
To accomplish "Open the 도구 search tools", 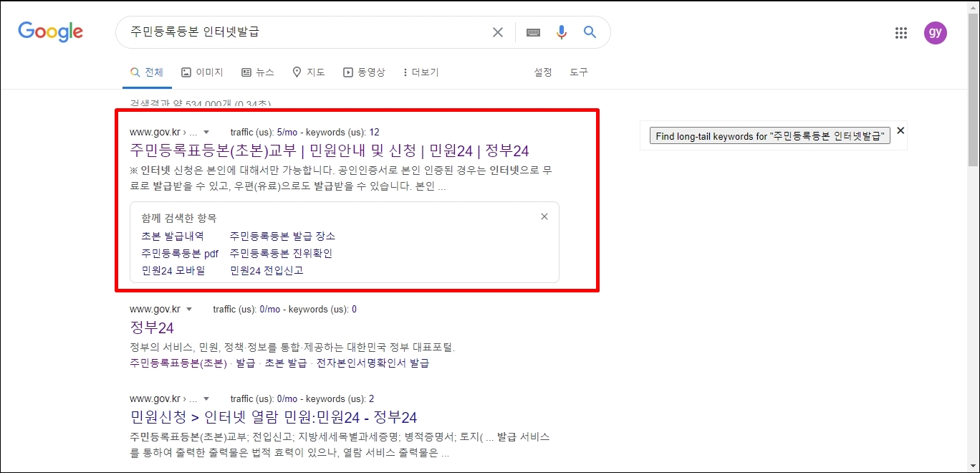I will point(579,72).
